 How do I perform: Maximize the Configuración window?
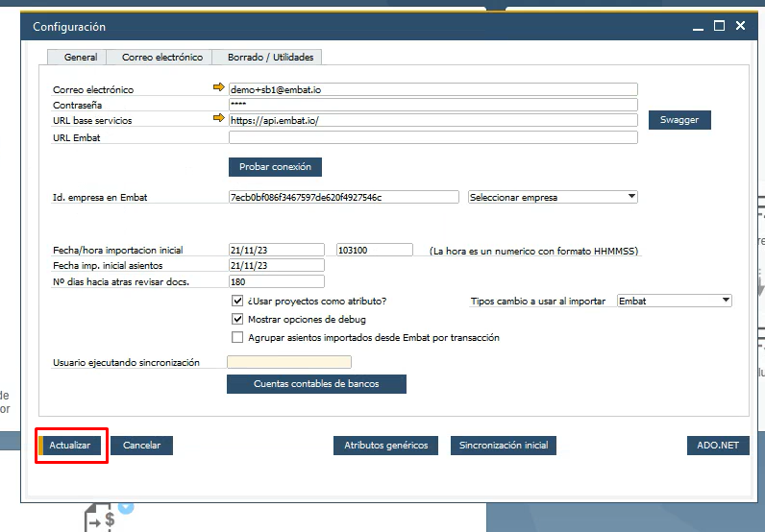tap(719, 27)
